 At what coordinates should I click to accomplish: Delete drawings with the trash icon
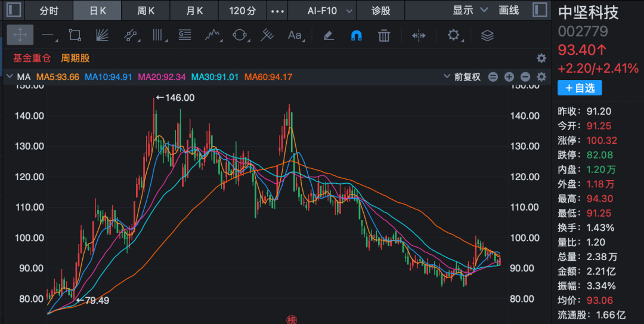click(384, 35)
